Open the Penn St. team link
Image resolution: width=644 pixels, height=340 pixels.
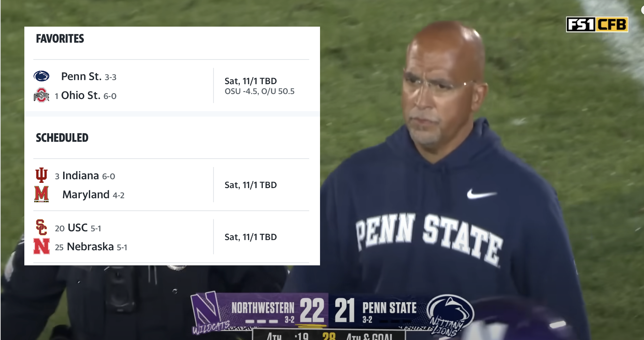click(81, 76)
